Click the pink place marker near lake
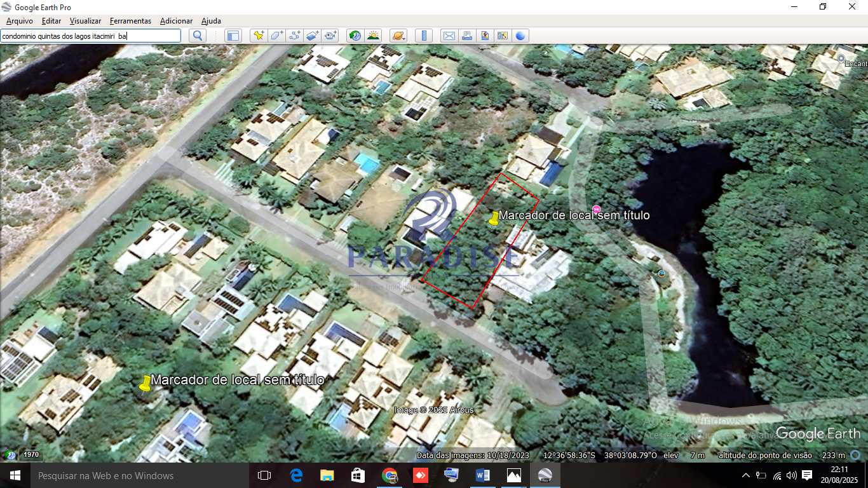 (596, 210)
